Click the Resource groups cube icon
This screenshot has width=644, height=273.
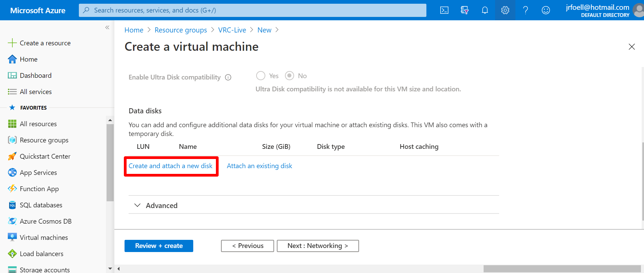[12, 140]
